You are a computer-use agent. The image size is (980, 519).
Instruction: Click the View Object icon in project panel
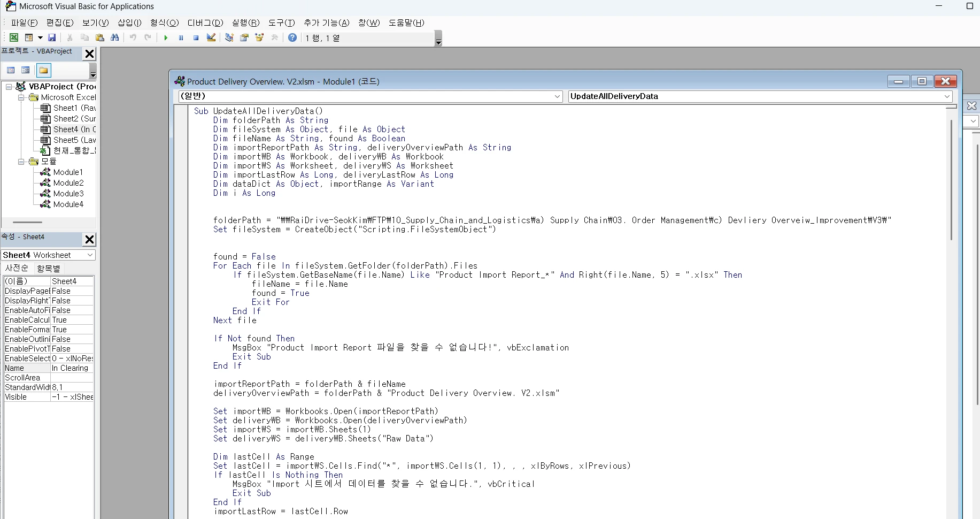coord(25,70)
